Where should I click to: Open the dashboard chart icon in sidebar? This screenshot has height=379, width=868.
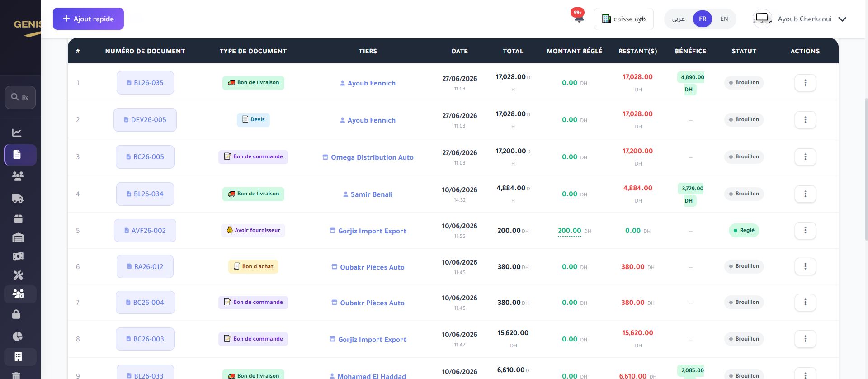tap(17, 133)
